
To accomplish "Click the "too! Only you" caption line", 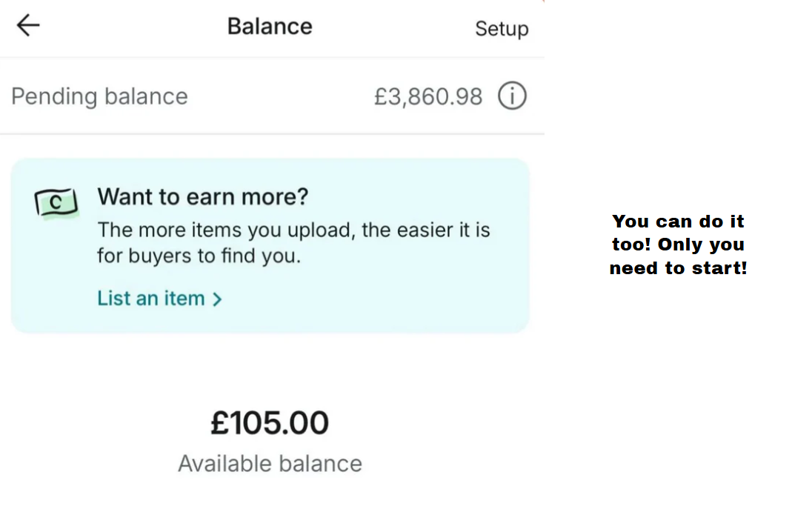I will (x=678, y=245).
